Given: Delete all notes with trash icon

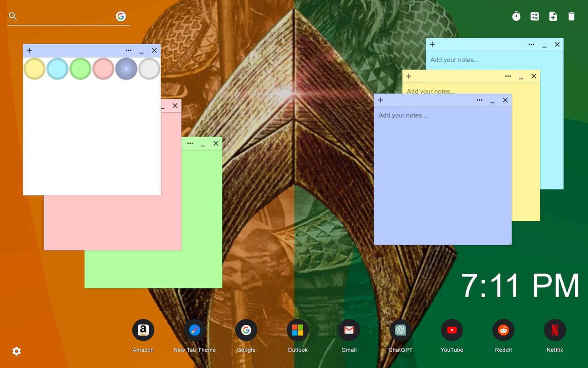Looking at the screenshot, I should point(571,17).
